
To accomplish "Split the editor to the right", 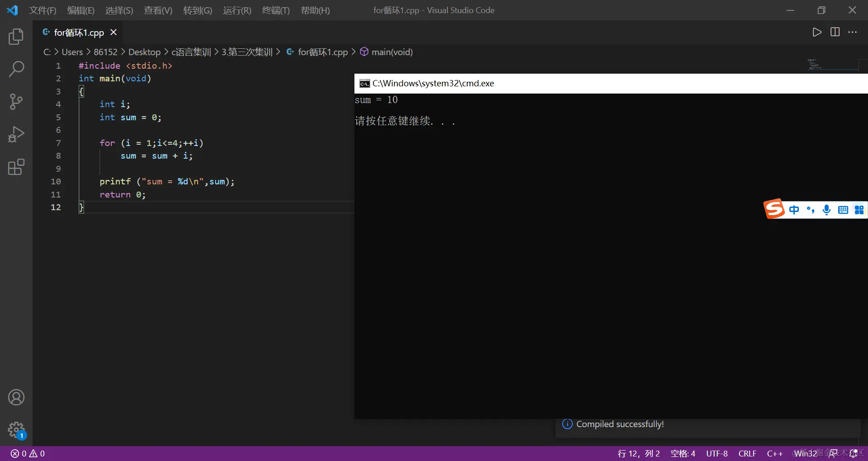I will point(835,32).
